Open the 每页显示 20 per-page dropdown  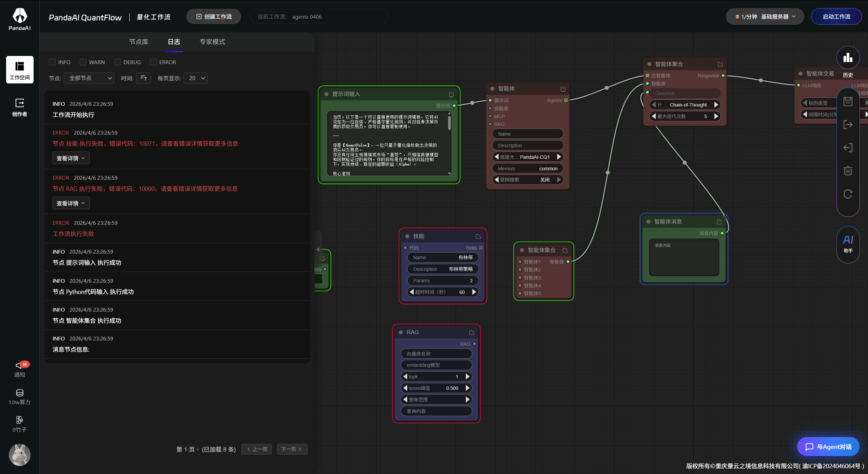(196, 78)
